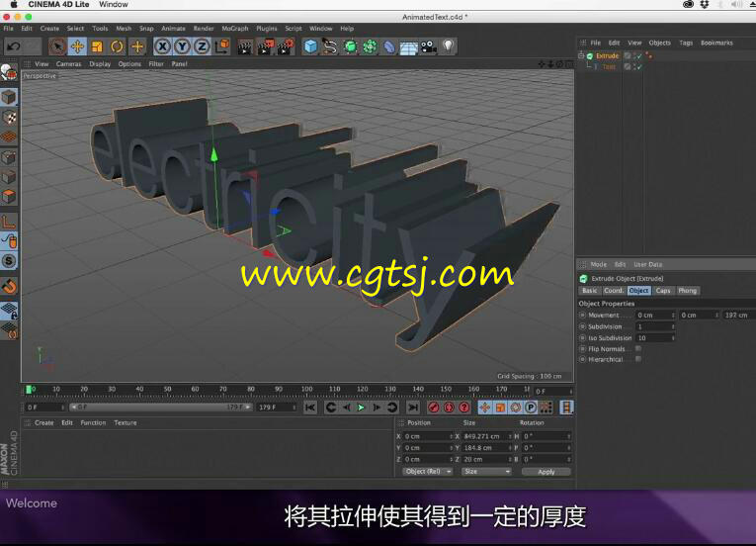Open Attribute Manager Mode menu

(x=598, y=264)
